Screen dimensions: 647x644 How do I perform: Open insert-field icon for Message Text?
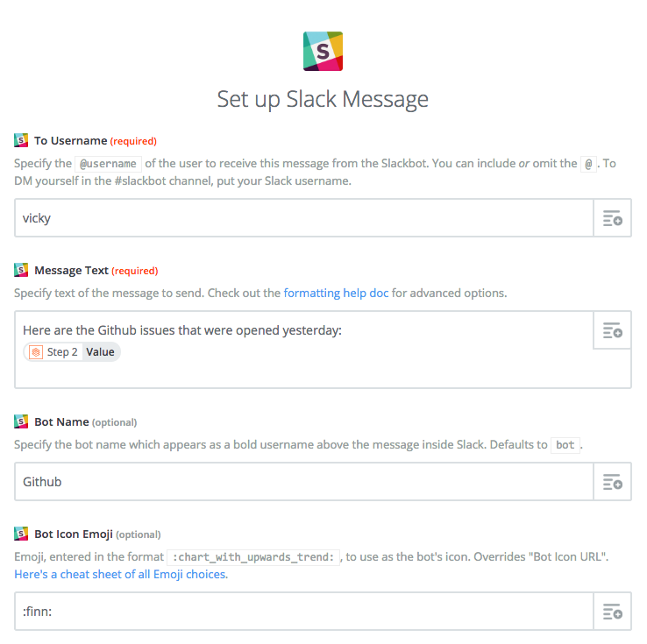pos(612,330)
